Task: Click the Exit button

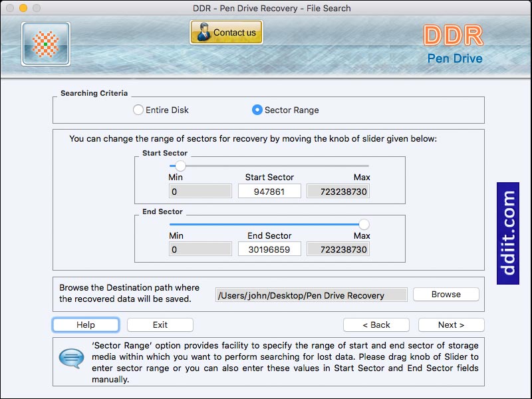Action: [x=160, y=325]
